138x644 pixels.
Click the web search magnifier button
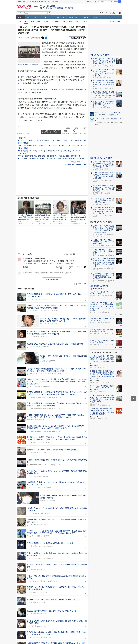coord(120,2)
